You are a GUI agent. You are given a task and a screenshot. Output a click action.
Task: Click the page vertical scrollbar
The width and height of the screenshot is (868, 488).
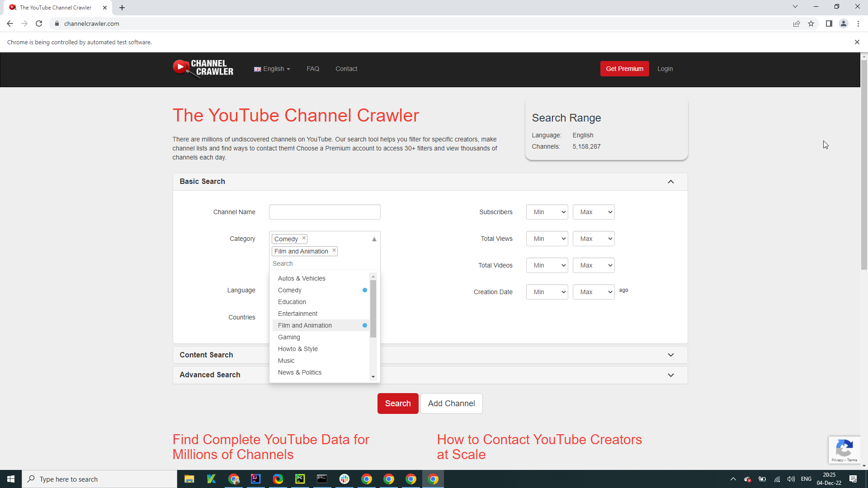click(864, 165)
